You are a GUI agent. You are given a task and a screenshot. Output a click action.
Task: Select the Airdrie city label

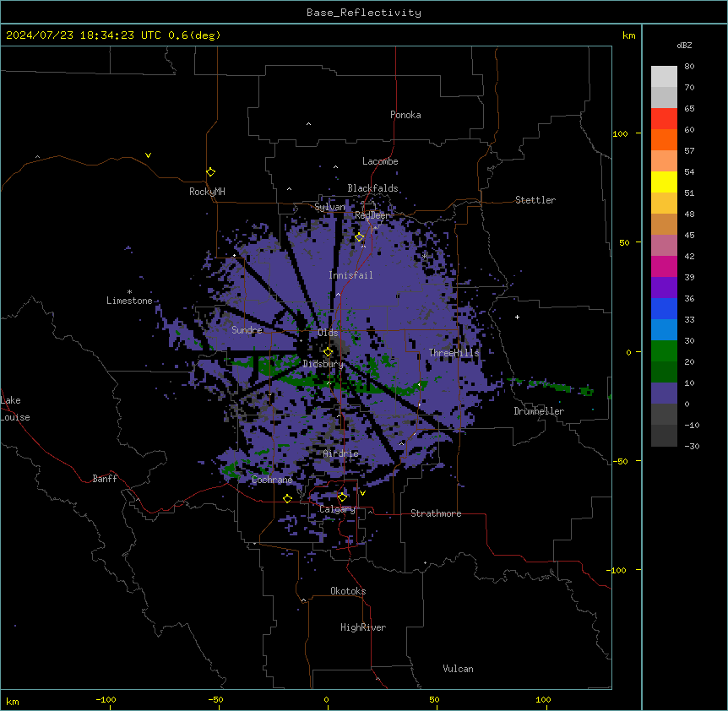tap(340, 453)
